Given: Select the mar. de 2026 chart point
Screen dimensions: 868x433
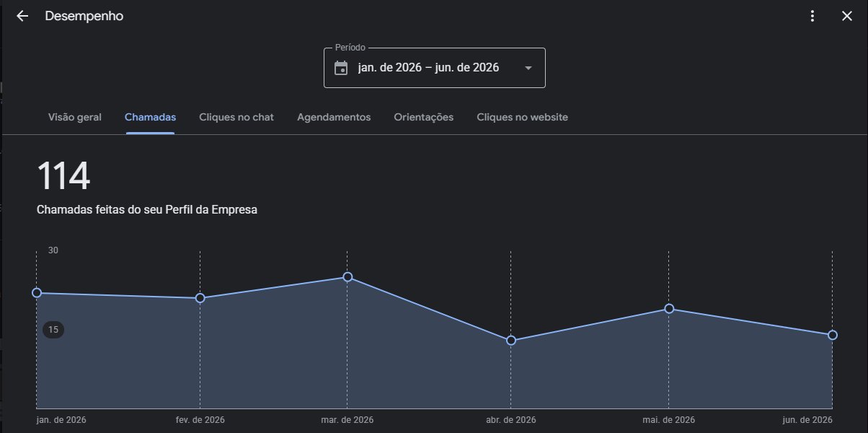Looking at the screenshot, I should point(347,277).
